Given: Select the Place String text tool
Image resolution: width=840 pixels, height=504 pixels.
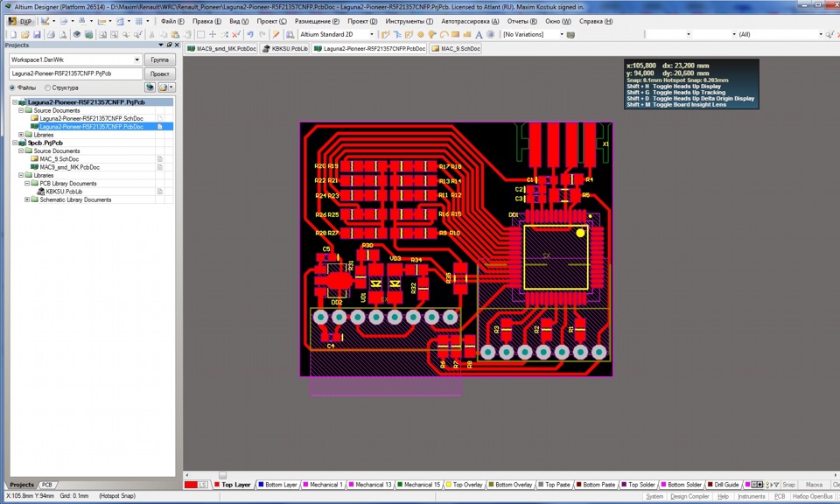Looking at the screenshot, I should click(x=479, y=35).
